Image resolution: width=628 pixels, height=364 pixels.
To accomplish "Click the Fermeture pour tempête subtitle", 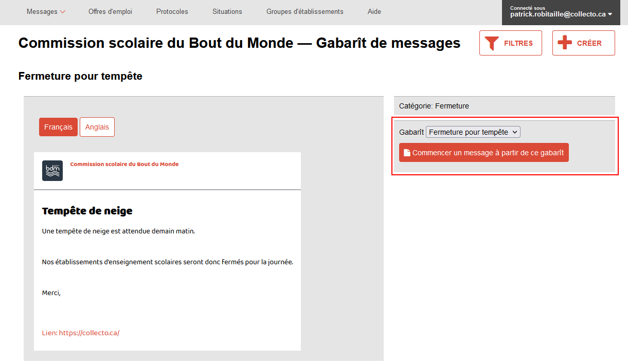I will (x=80, y=76).
